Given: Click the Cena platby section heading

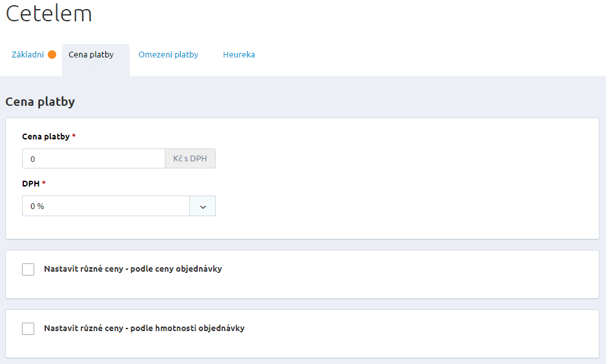Looking at the screenshot, I should [x=40, y=102].
